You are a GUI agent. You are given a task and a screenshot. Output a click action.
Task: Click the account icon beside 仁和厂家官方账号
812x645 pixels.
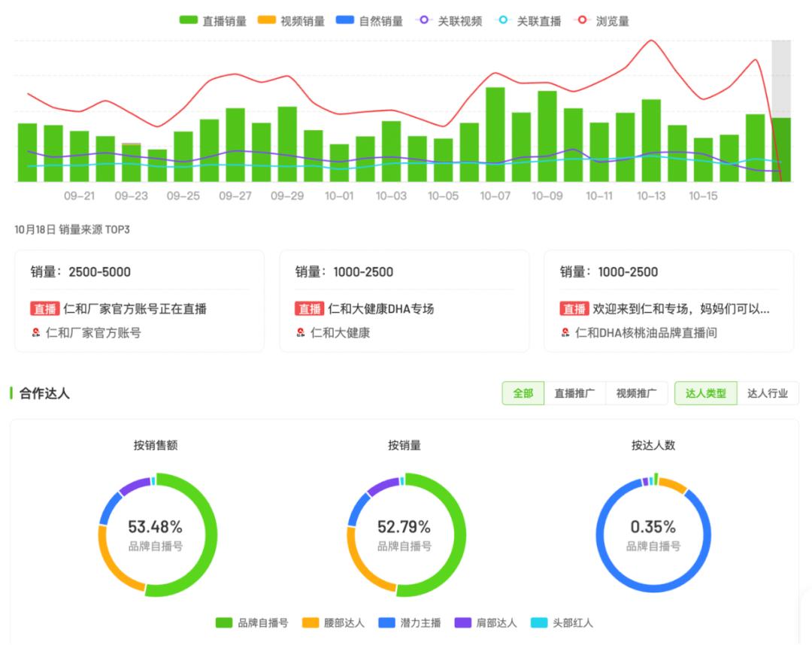tap(35, 331)
